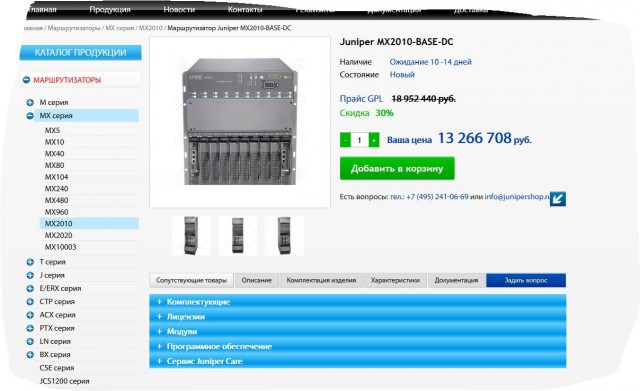Open the main MX2010 product image
This screenshot has height=391, width=640.
240,122
